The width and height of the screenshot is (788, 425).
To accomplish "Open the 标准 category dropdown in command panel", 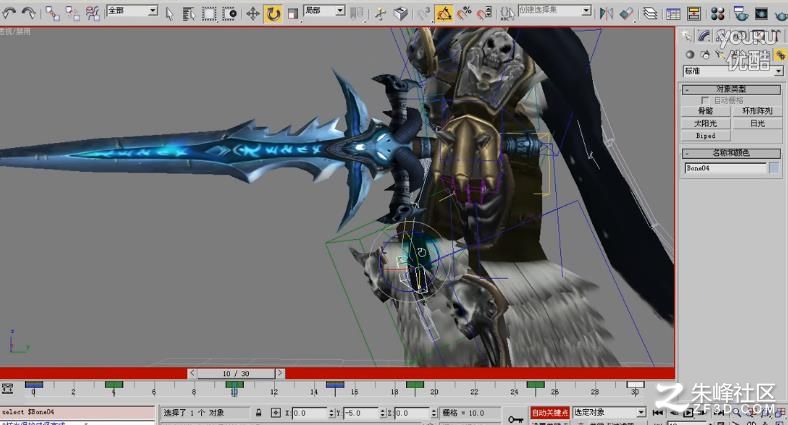I will point(733,71).
